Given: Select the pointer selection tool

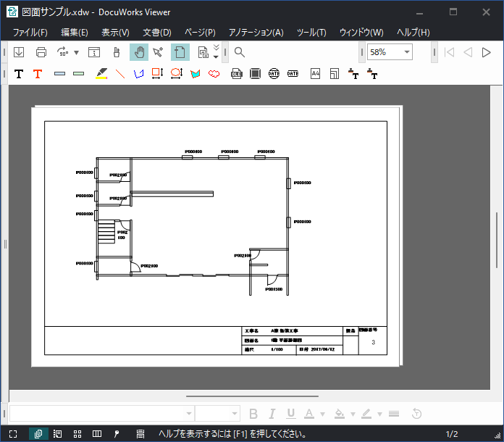Looking at the screenshot, I should pyautogui.click(x=158, y=52).
